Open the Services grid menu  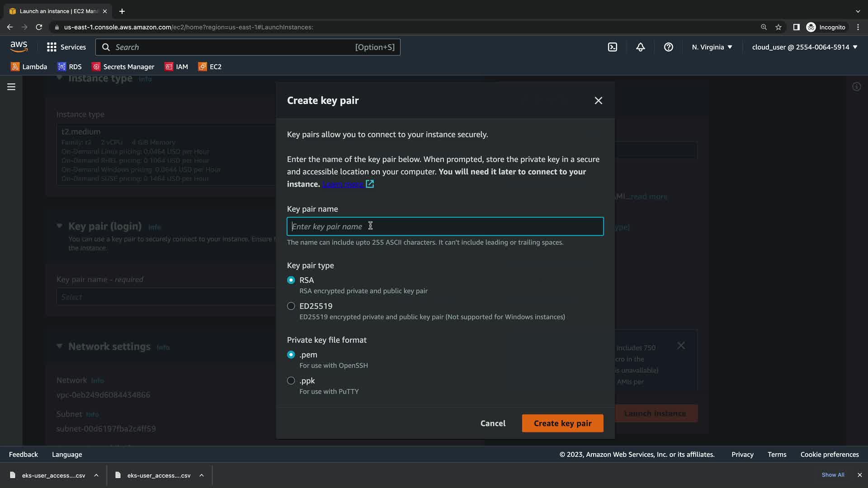point(66,47)
